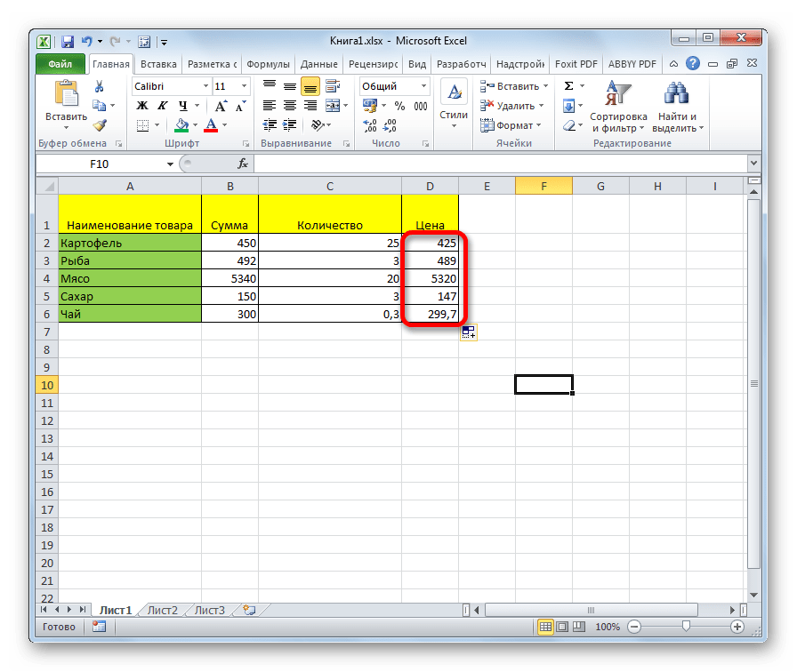Decrease font size with small A icon
This screenshot has height=672, width=797.
[240, 106]
